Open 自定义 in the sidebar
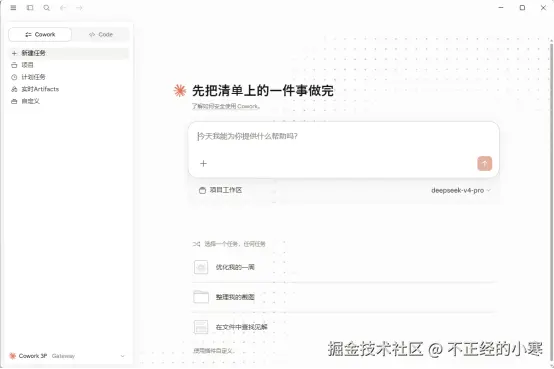This screenshot has height=369, width=554. point(69,101)
